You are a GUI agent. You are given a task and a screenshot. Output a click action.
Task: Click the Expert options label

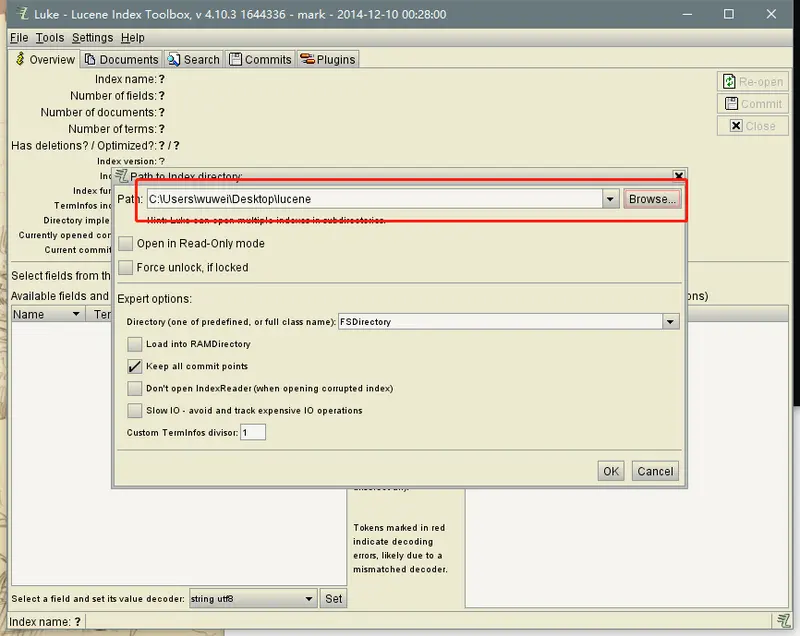(x=155, y=299)
